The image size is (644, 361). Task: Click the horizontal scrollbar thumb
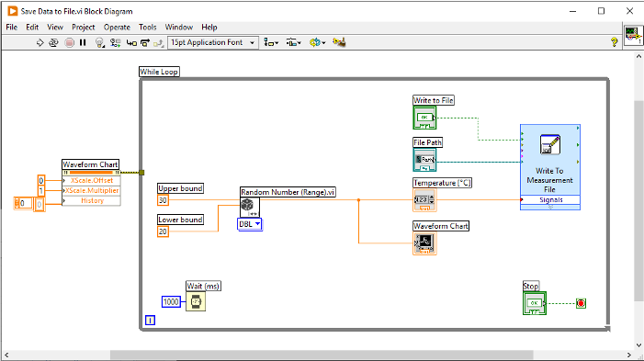[322, 355]
